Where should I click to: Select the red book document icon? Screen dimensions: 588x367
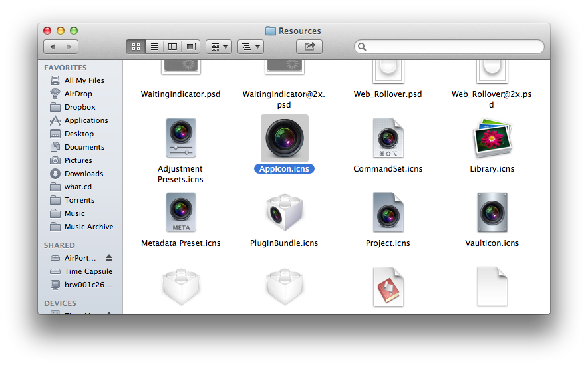[x=388, y=287]
